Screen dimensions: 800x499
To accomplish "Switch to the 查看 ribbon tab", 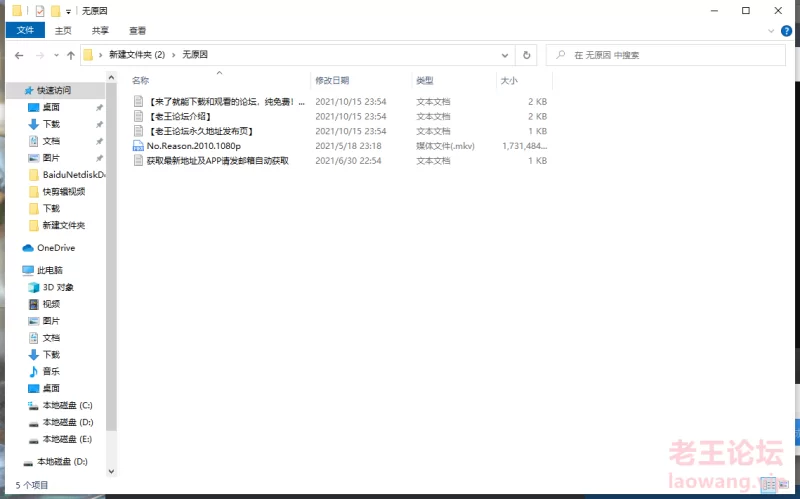I will click(137, 31).
